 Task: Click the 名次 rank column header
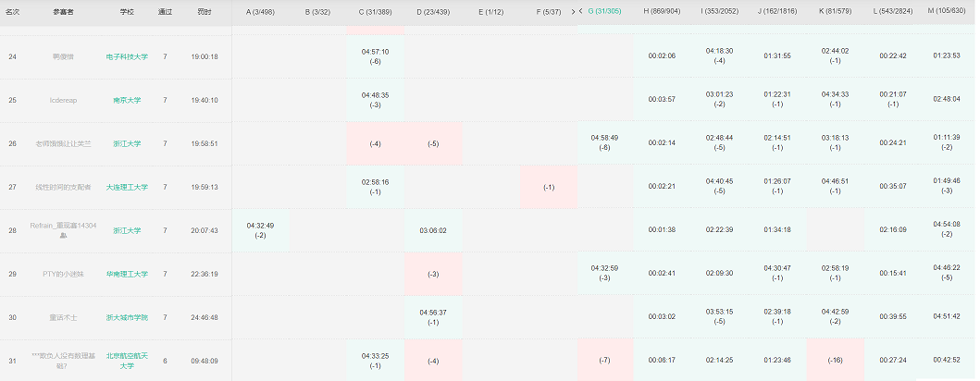click(13, 11)
